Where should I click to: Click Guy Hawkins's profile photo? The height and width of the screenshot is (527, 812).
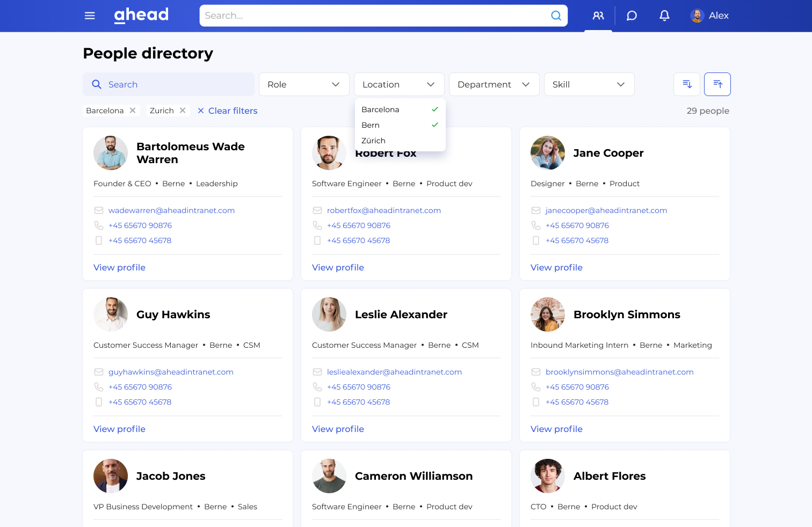pos(110,314)
